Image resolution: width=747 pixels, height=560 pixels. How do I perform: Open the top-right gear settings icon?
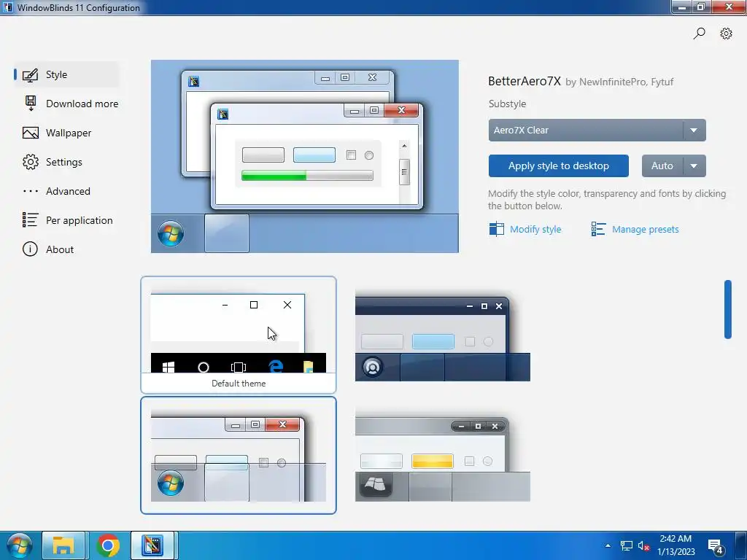click(726, 34)
